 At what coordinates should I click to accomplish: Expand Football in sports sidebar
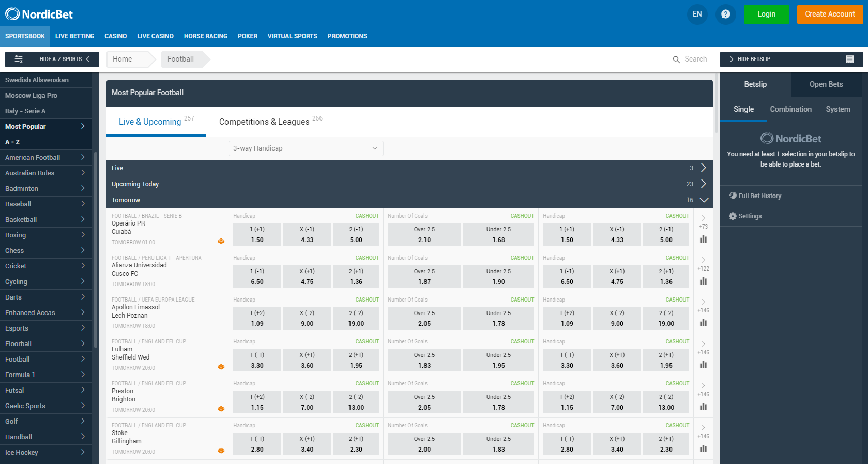click(x=45, y=360)
